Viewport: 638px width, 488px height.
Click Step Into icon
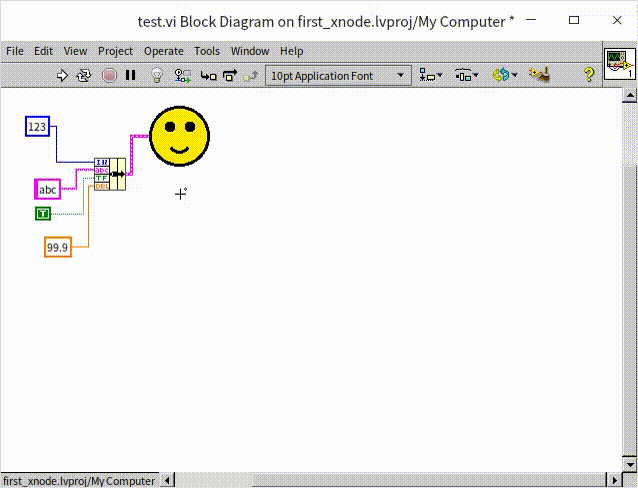pyautogui.click(x=208, y=75)
